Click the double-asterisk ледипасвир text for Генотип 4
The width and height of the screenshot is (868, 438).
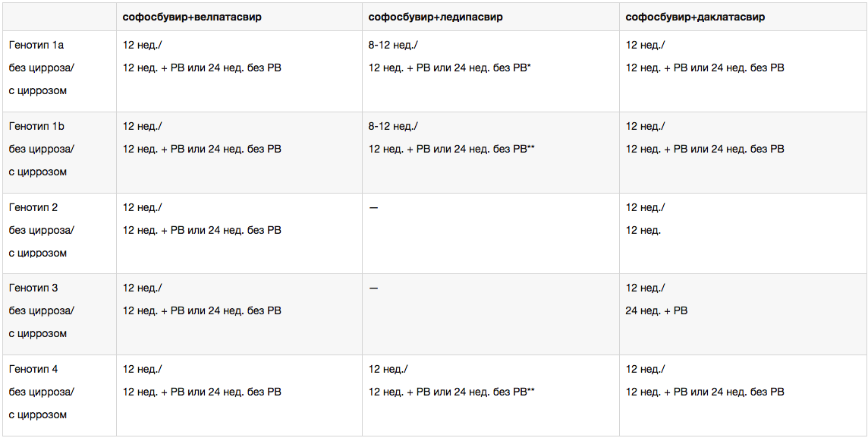(451, 392)
